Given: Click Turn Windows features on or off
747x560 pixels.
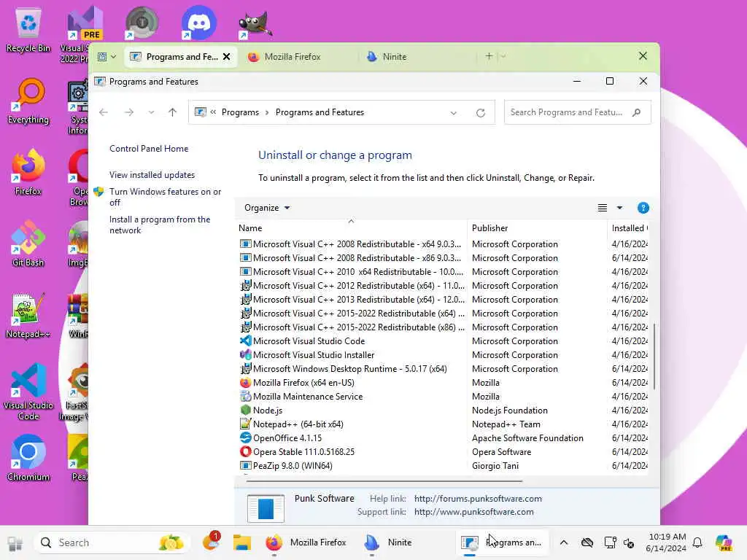Looking at the screenshot, I should (x=165, y=197).
